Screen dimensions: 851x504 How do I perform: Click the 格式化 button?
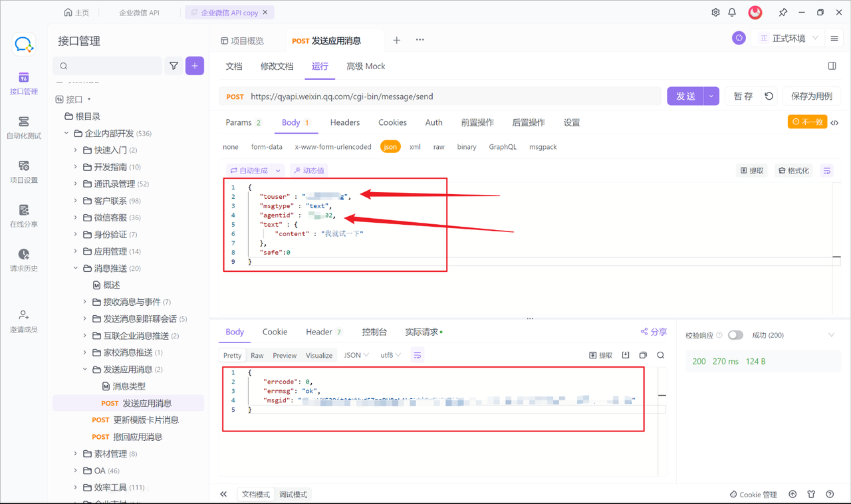pyautogui.click(x=794, y=171)
